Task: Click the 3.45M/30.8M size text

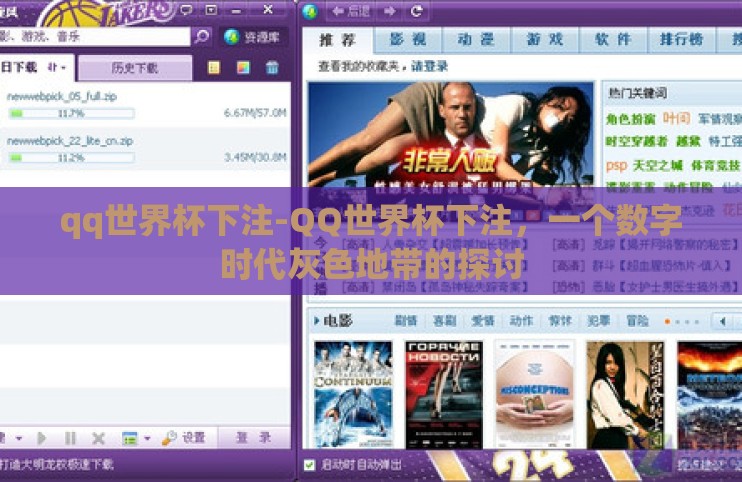Action: pyautogui.click(x=255, y=157)
